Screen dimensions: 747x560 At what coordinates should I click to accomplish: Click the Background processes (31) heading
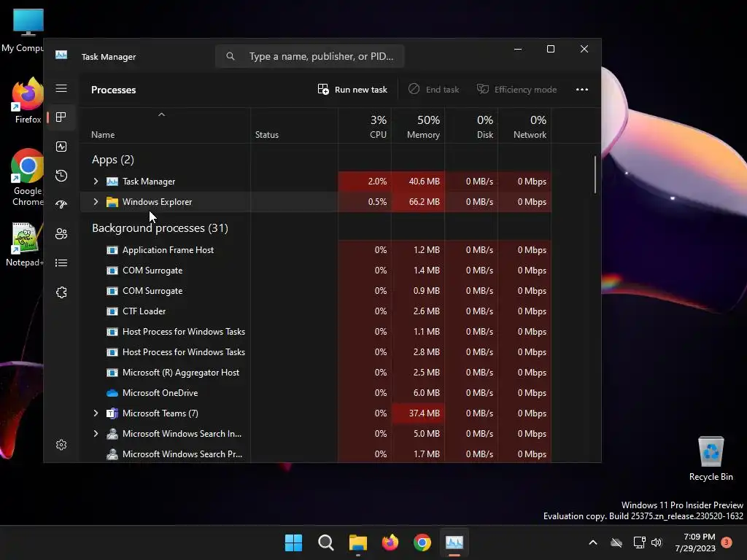pyautogui.click(x=160, y=228)
